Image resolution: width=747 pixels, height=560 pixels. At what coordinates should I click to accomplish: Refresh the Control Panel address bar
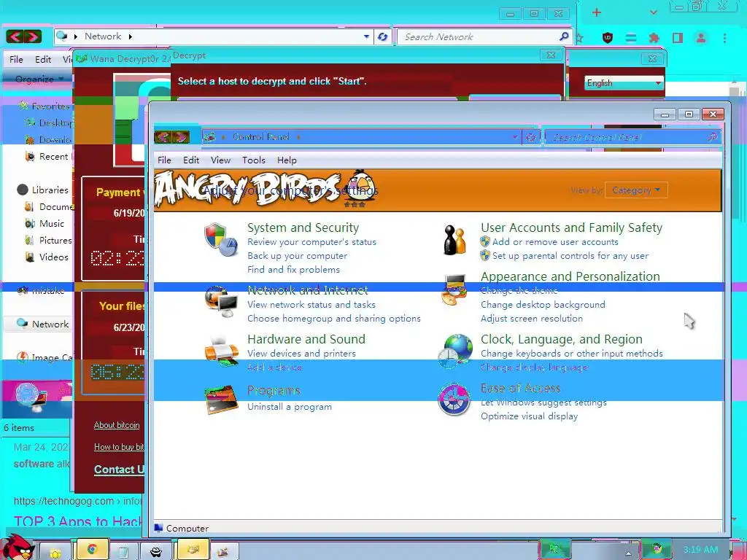click(x=531, y=138)
